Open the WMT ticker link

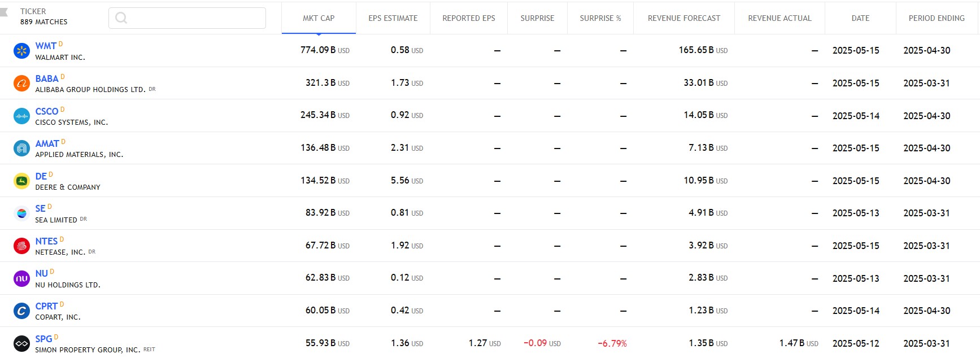click(46, 46)
